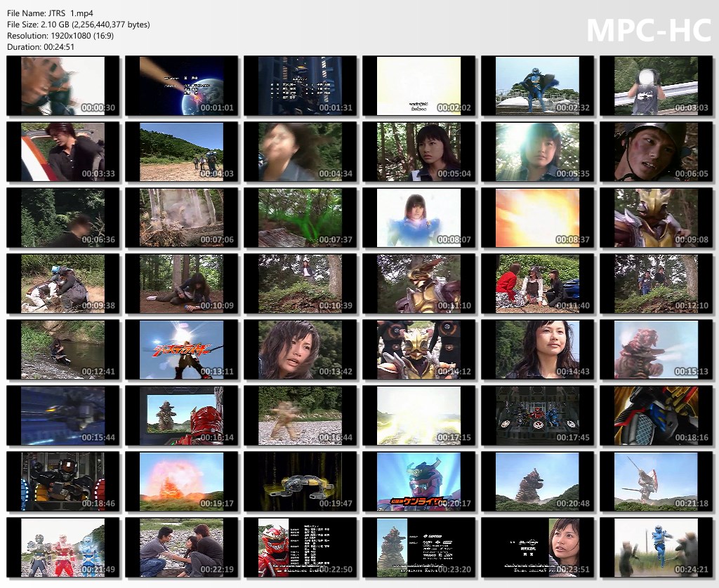Click the 00:07:37 green beam frame
Image resolution: width=719 pixels, height=588 pixels.
301,218
